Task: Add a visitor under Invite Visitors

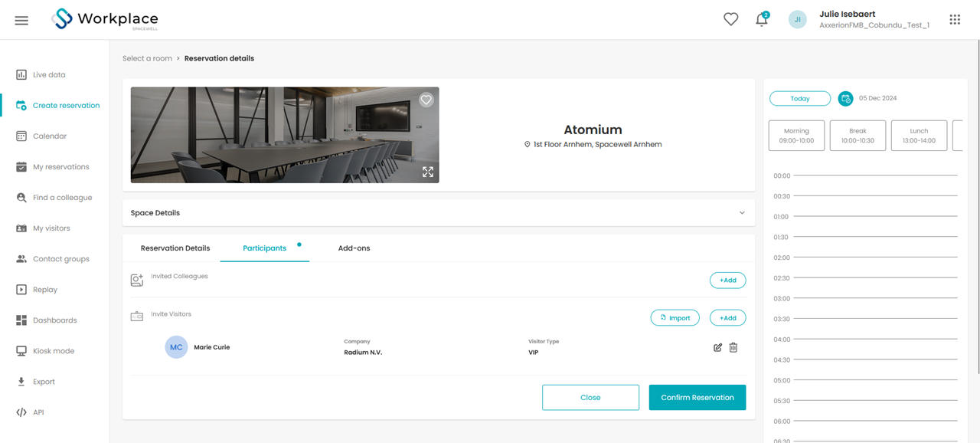Action: click(x=727, y=318)
